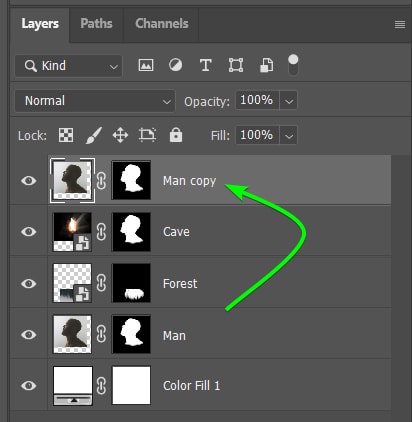
Task: Filter layers by pixel image icon
Action: 146,65
